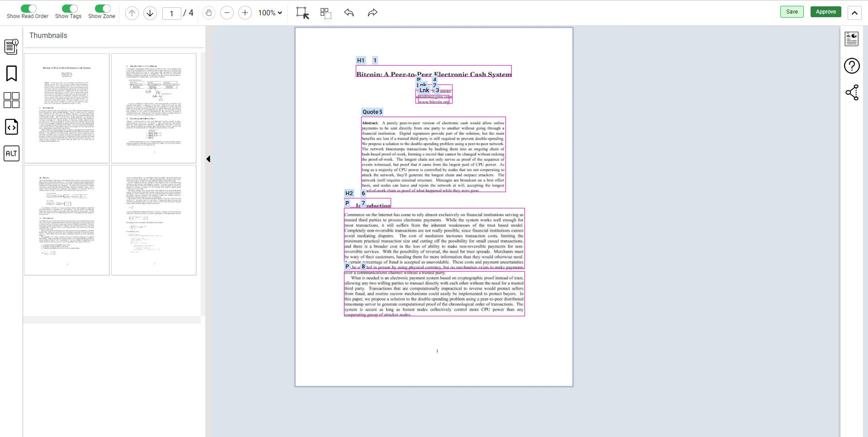Viewport: 868px width, 437px height.
Task: Activate the zone drawing tool
Action: 326,13
